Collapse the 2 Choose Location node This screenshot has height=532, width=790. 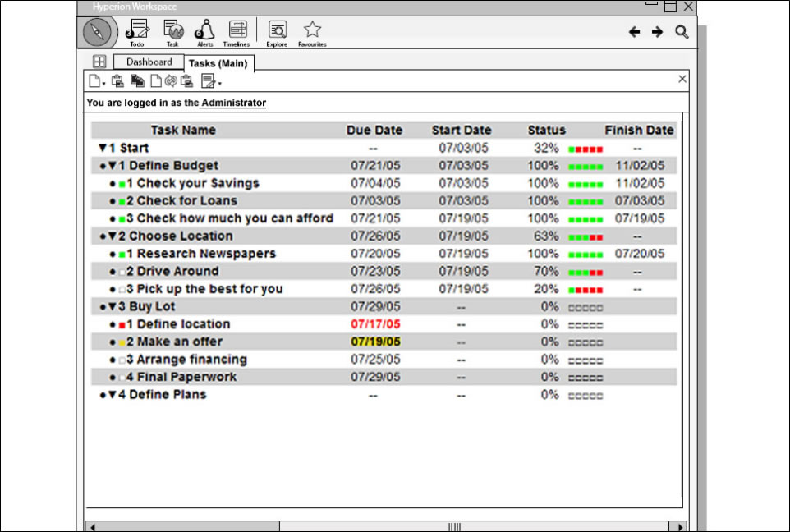(113, 236)
